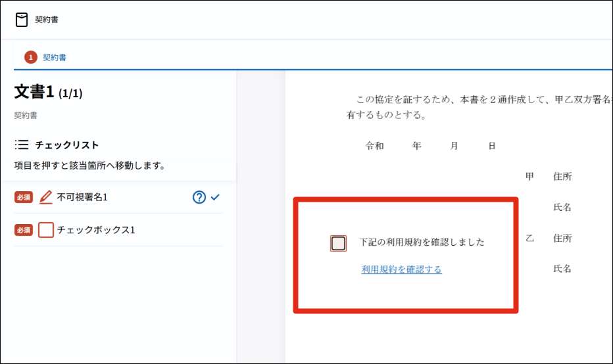613x364 pixels.
Task: Click the red step number 1 badge
Action: click(31, 57)
